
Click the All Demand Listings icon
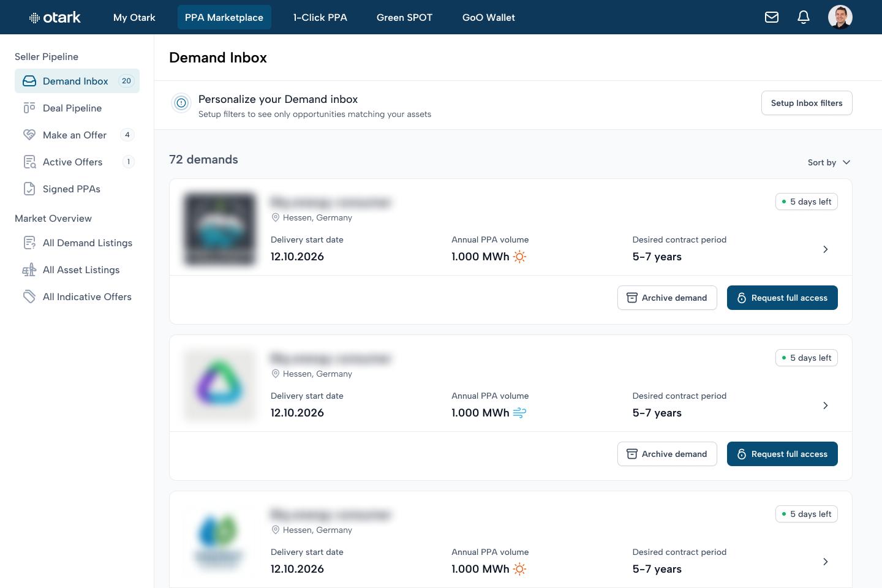(29, 243)
